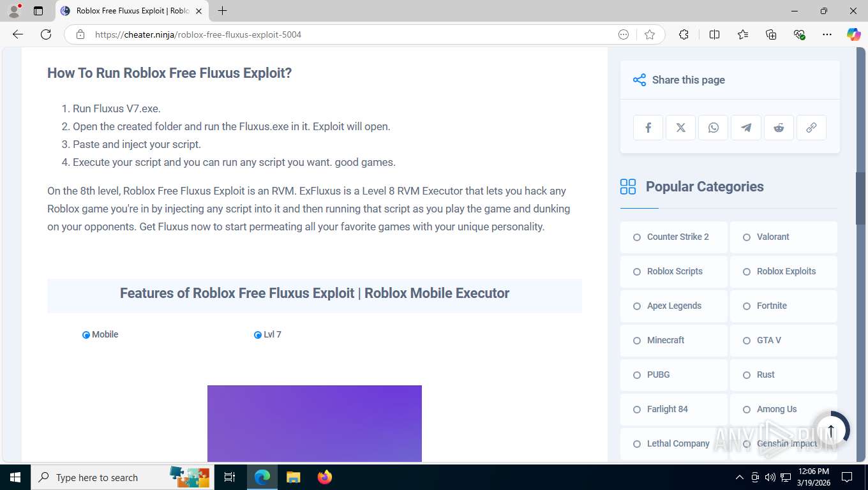Open tab actions menu
Screen dimensions: 868x490
click(38, 11)
